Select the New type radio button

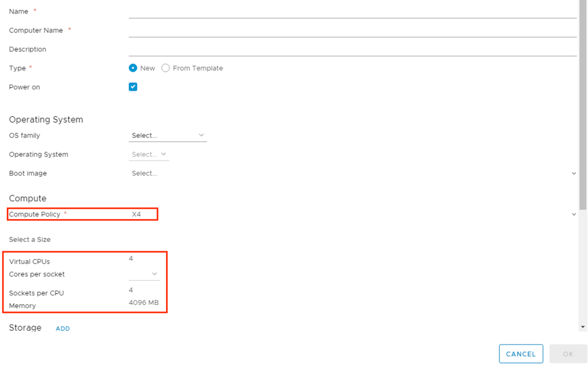click(133, 68)
